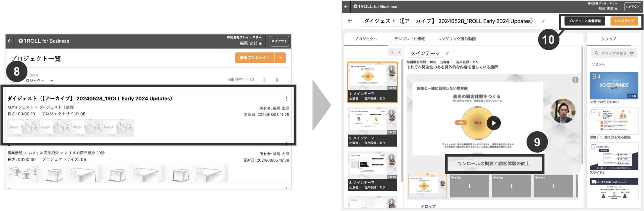Click the 1ROLL for Business logo in project list
The height and width of the screenshot is (211, 644).
44,41
